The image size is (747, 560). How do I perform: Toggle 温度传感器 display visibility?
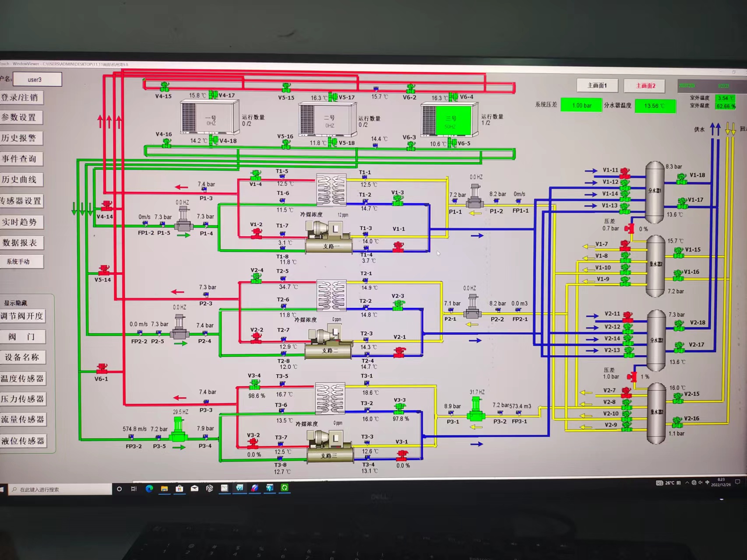tap(23, 378)
